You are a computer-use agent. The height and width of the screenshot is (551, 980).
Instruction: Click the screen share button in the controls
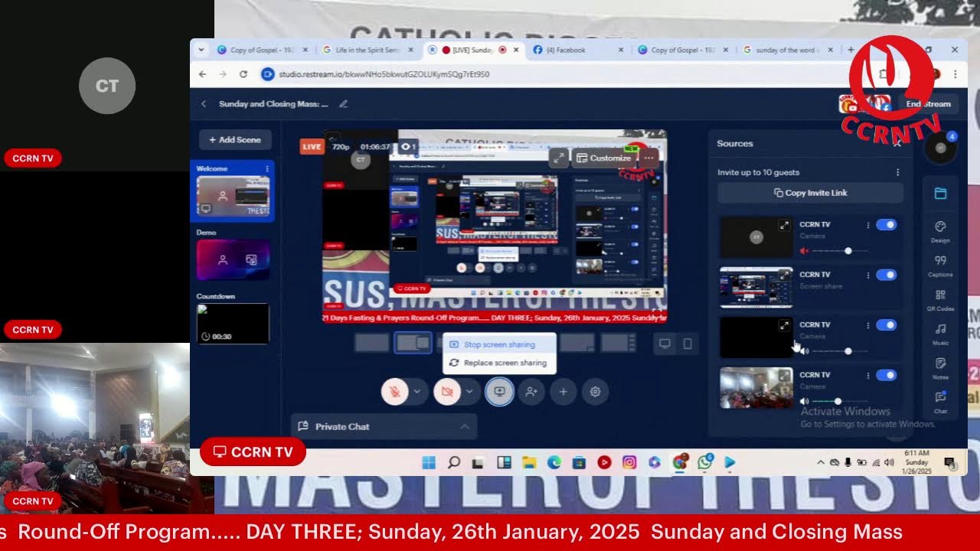499,391
